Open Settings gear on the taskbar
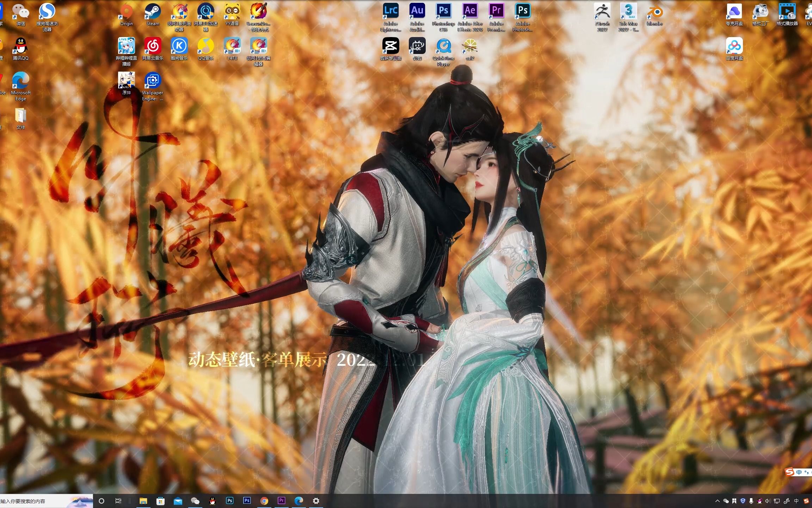Screen dimensions: 812x508 316,501
